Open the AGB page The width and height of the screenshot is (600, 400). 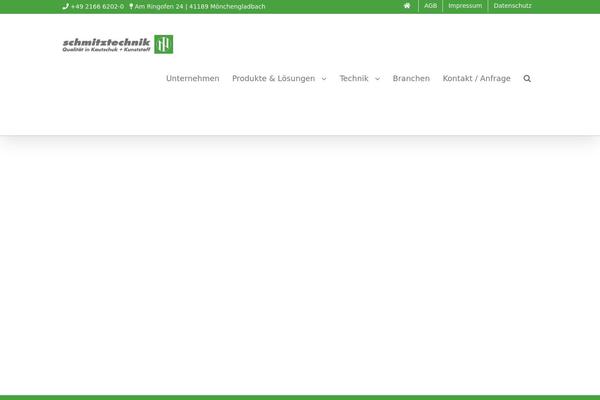(430, 6)
